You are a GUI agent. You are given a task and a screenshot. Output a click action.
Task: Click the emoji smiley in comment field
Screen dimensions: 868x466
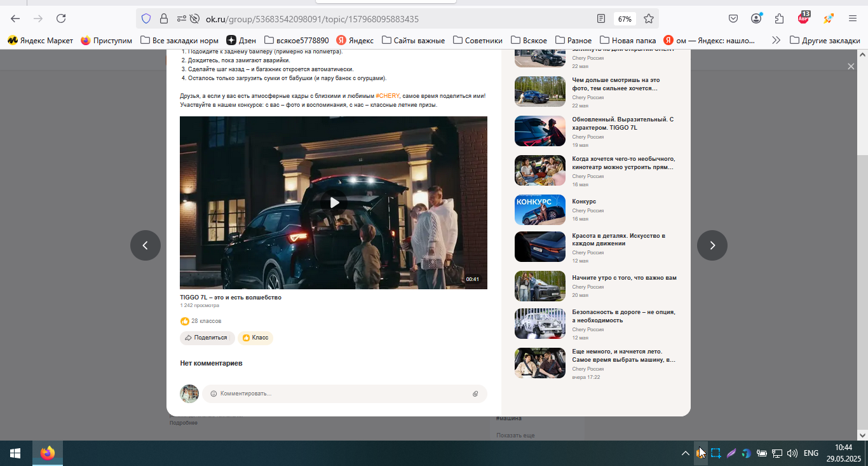[214, 394]
